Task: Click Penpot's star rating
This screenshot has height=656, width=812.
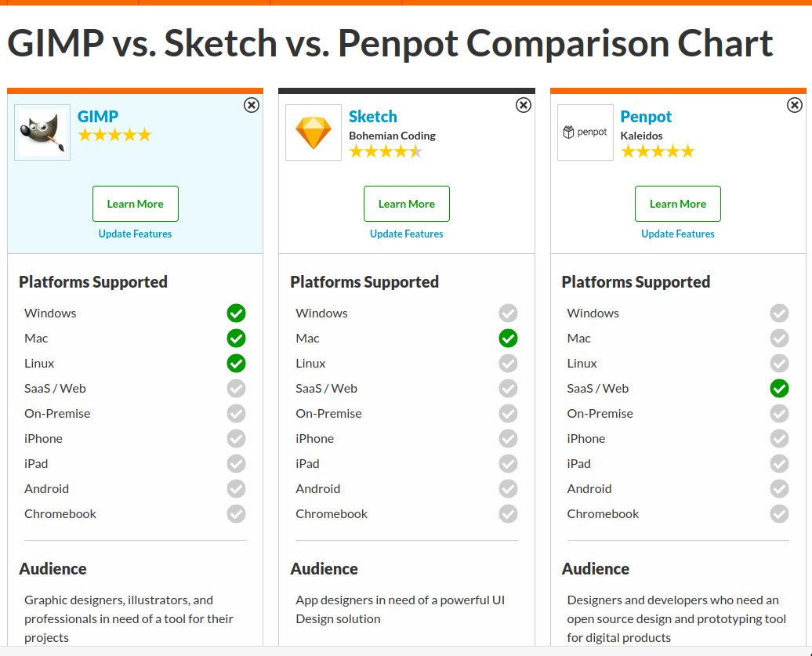Action: click(658, 151)
